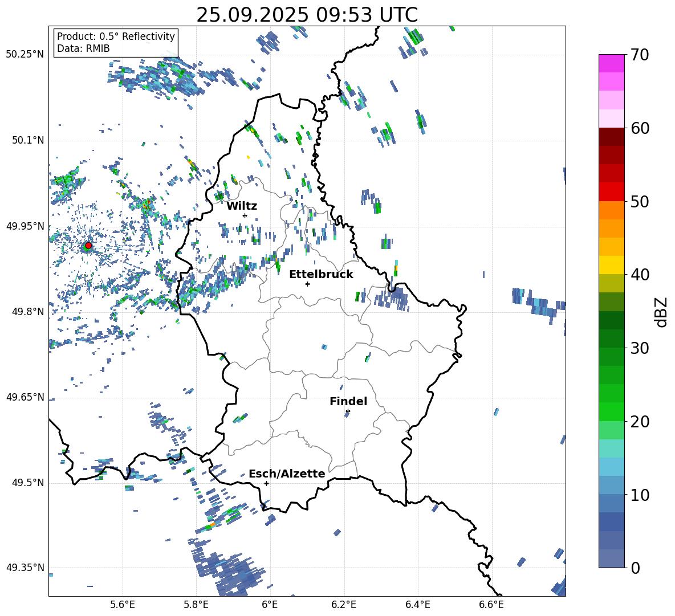Screen dimensions: 675x616
Task: Click the 6.6°E longitude tick label
Action: pyautogui.click(x=491, y=605)
